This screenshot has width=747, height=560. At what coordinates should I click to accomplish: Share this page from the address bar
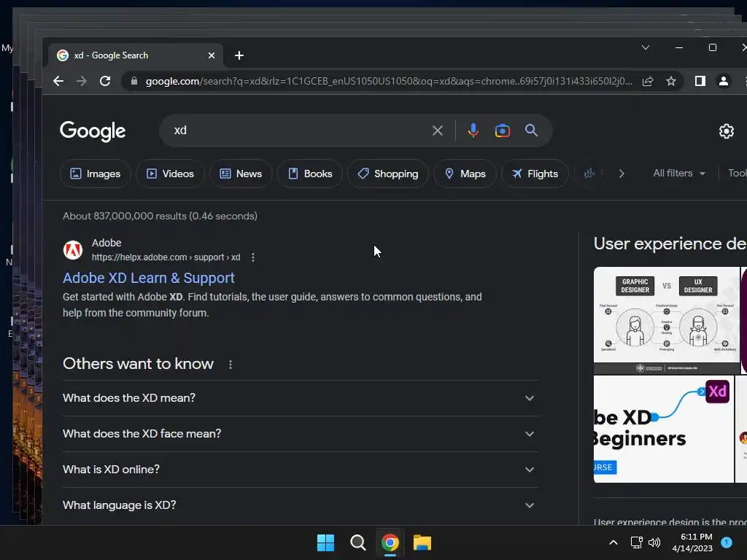(648, 82)
